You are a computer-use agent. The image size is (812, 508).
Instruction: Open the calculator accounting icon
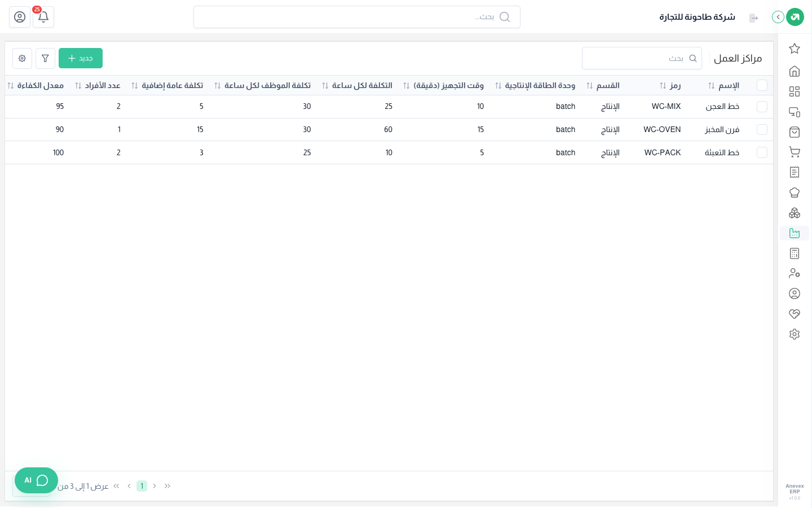(795, 253)
